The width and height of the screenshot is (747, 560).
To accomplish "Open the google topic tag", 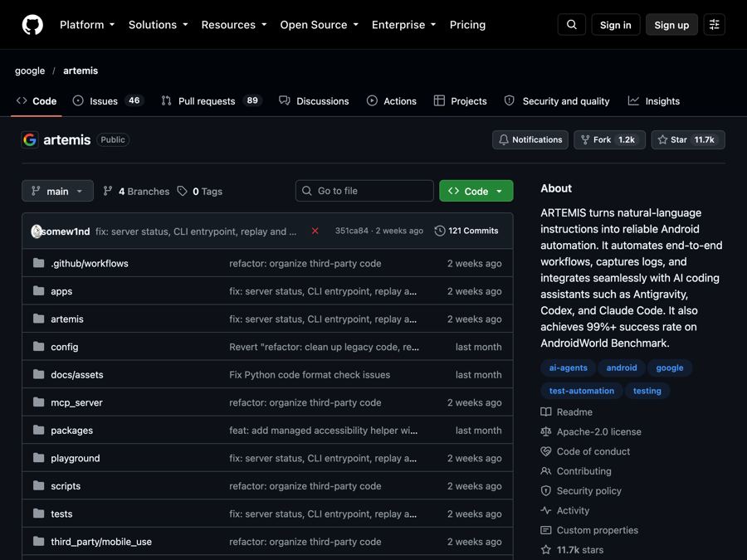I will pyautogui.click(x=669, y=368).
